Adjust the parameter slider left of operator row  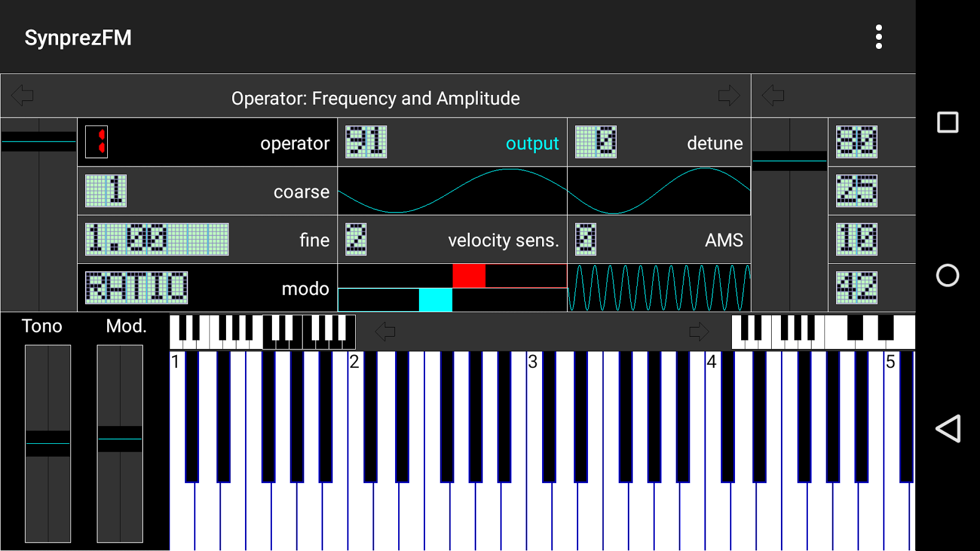39,141
